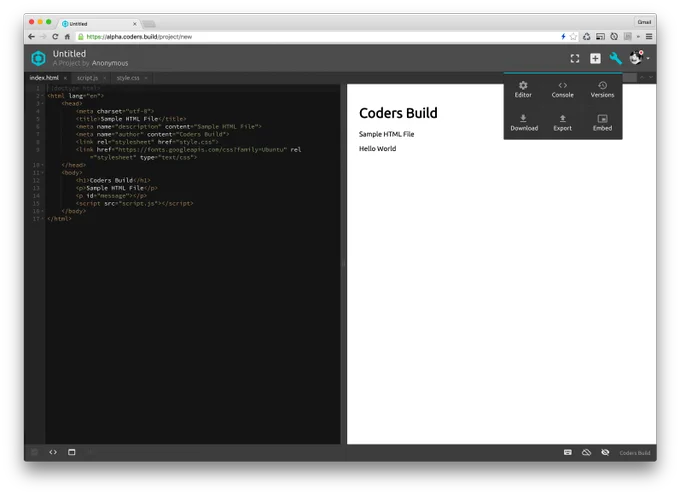
Task: Click the Gmail profile button
Action: [x=644, y=22]
